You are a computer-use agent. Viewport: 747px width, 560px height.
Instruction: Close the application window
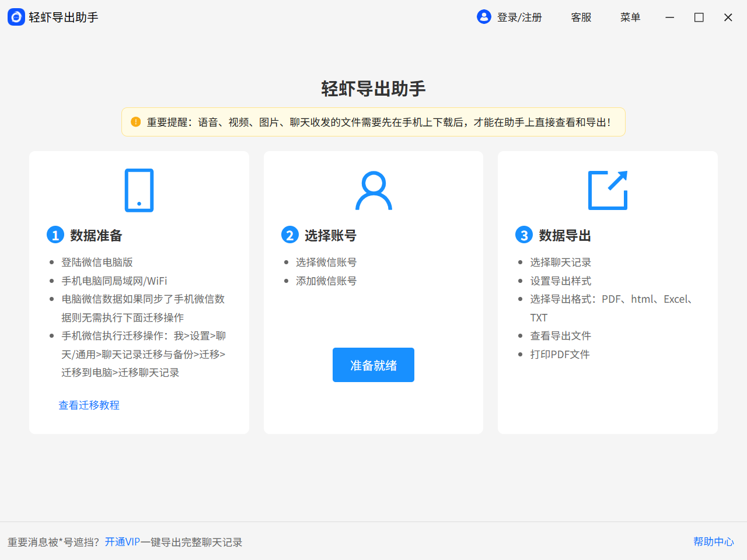click(728, 17)
